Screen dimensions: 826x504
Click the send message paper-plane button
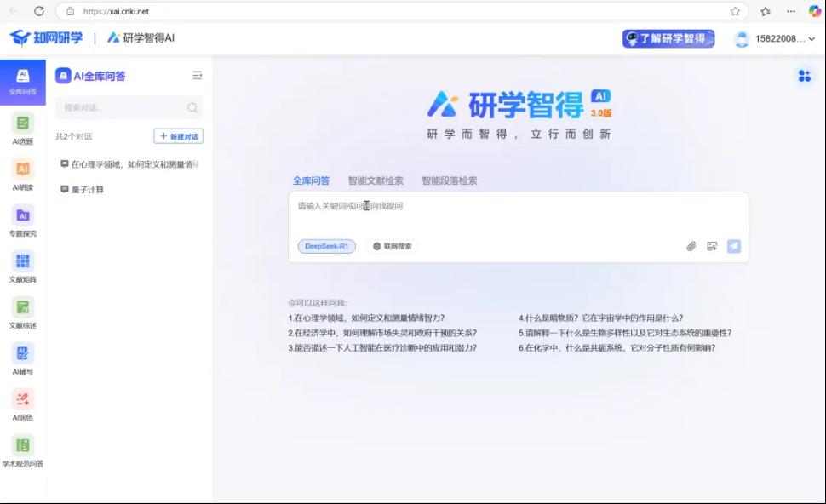733,247
